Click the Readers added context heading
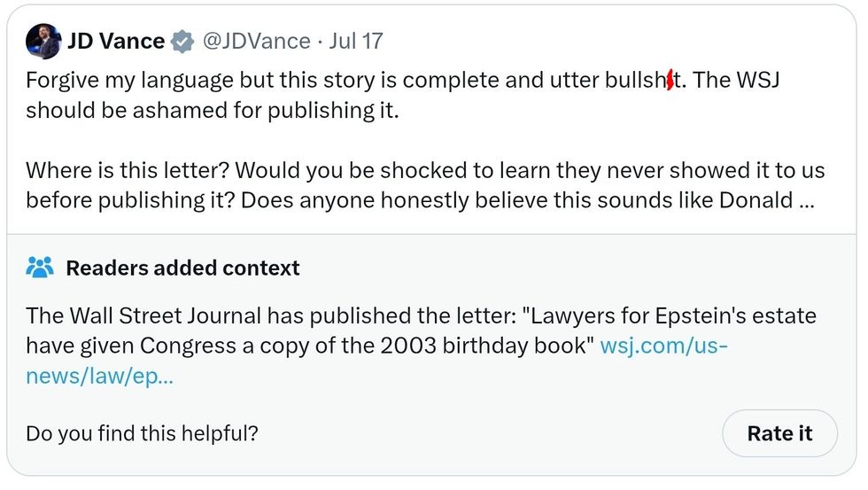 point(182,268)
